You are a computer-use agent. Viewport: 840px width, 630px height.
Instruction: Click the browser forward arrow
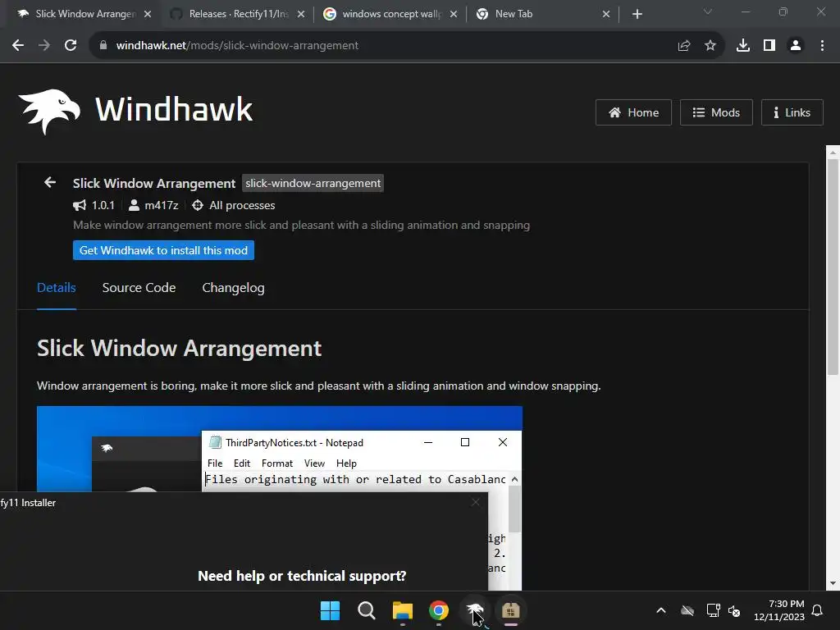pos(44,46)
